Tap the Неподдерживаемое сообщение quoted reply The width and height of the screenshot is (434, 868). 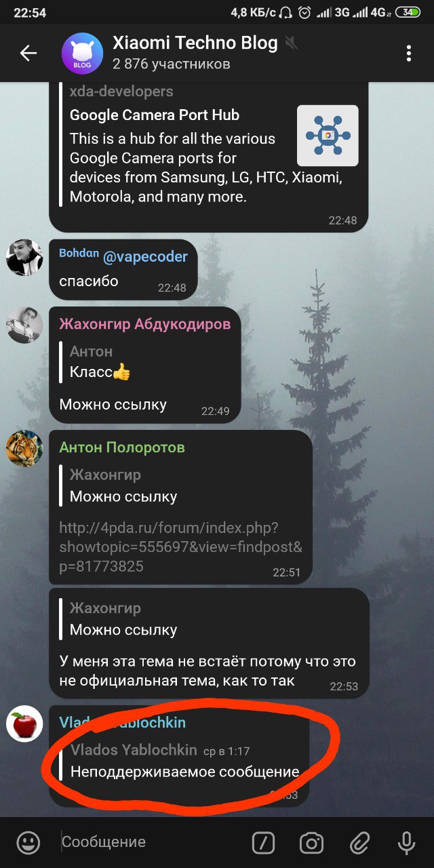coord(180,761)
